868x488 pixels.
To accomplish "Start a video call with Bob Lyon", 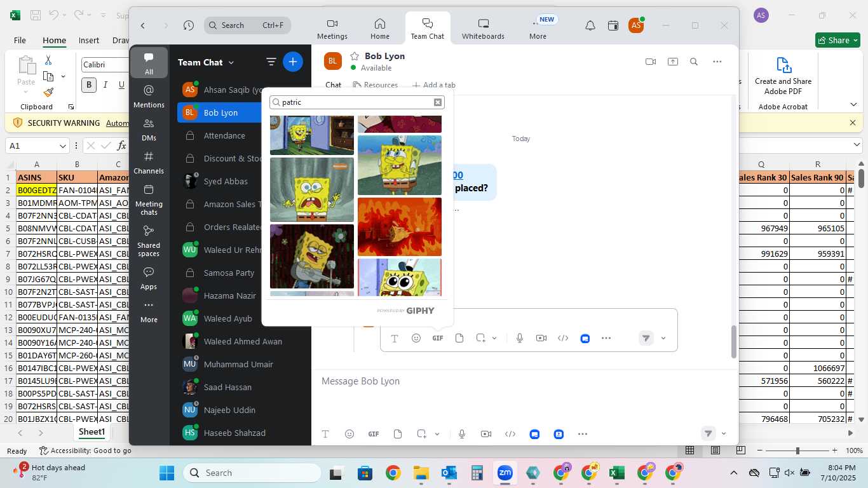I will 650,62.
